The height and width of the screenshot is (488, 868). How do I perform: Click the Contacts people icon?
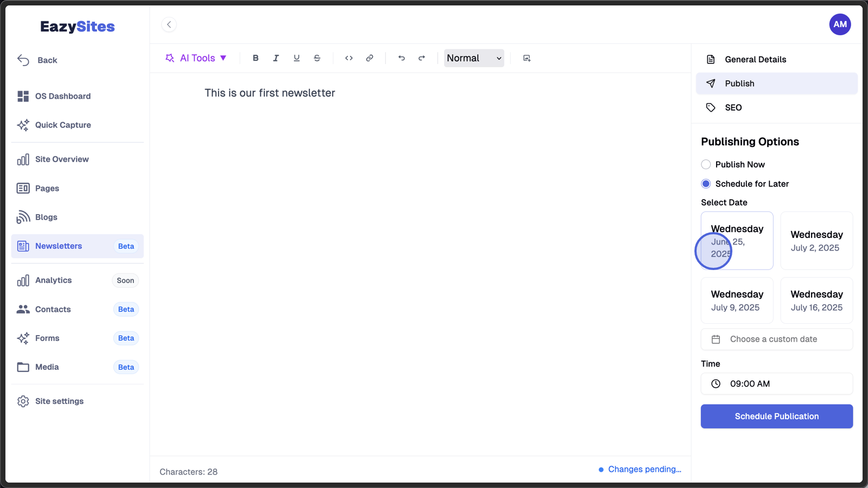click(23, 309)
